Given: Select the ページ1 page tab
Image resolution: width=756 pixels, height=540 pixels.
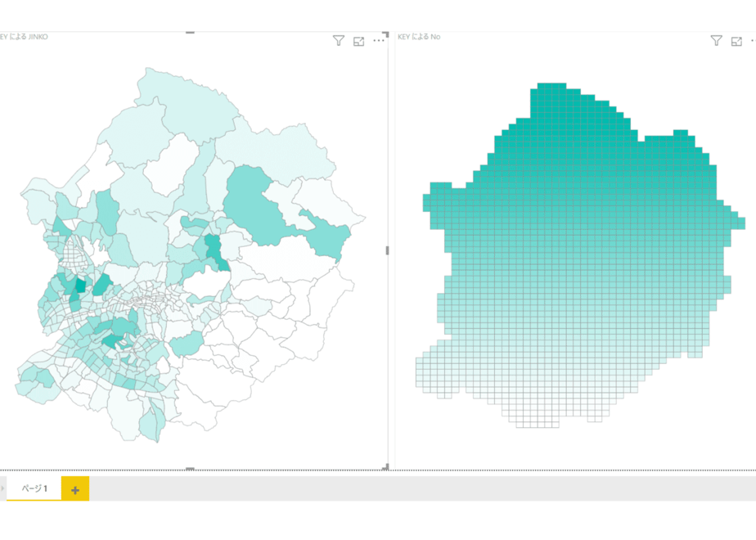Looking at the screenshot, I should point(34,488).
